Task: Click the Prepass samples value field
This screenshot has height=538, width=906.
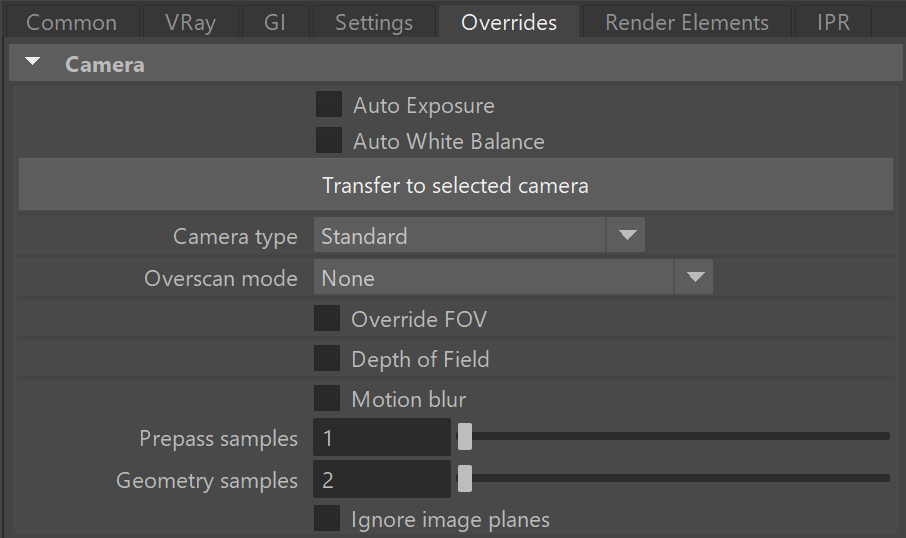Action: (x=382, y=437)
